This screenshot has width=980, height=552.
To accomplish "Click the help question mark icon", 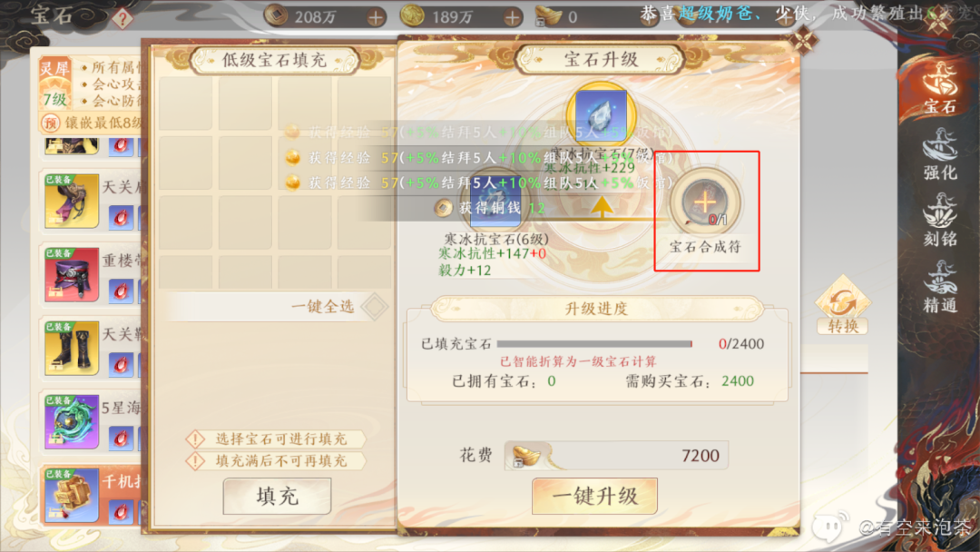I will point(122,18).
